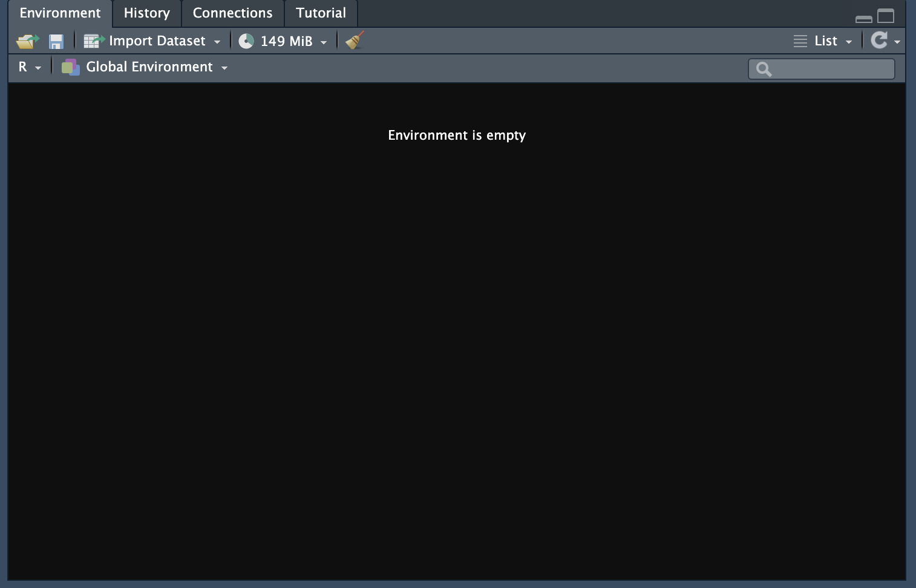Open the Connections tab
916x588 pixels.
point(232,13)
